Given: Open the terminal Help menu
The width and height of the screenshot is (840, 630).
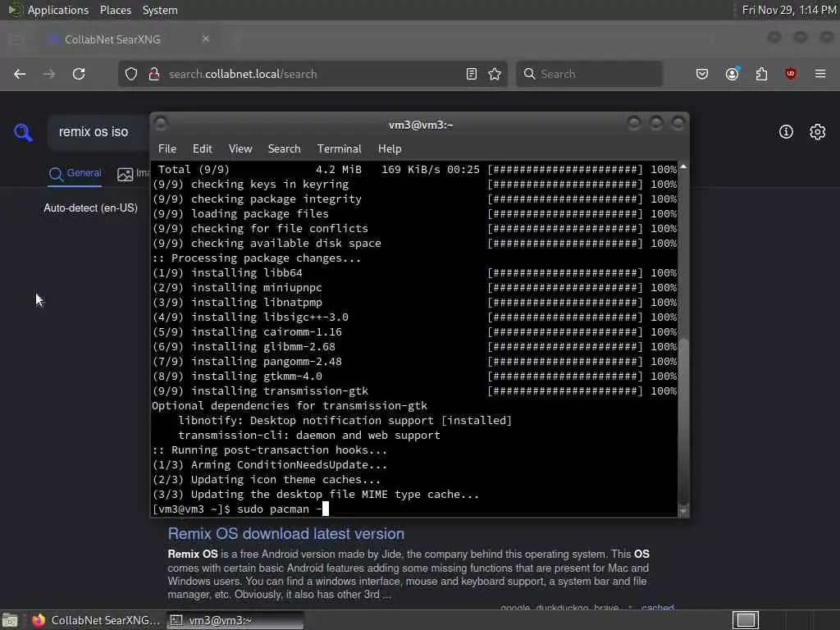Looking at the screenshot, I should point(390,149).
